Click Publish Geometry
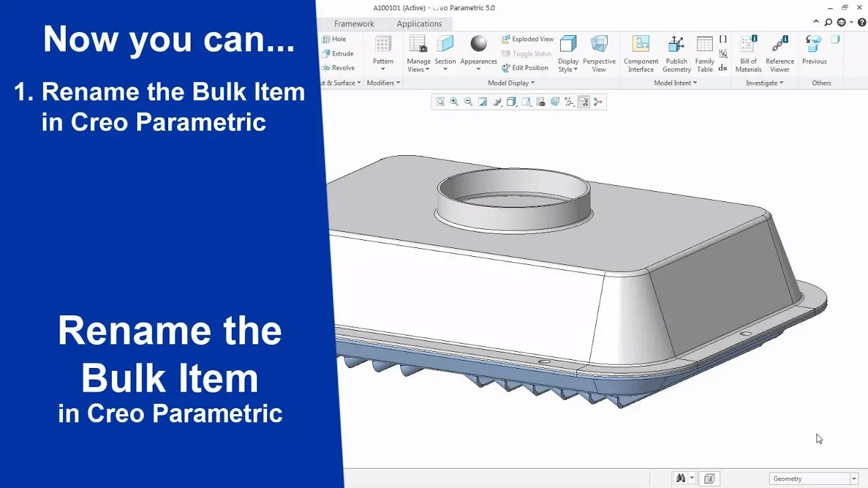Viewport: 868px width, 488px height. coord(677,53)
